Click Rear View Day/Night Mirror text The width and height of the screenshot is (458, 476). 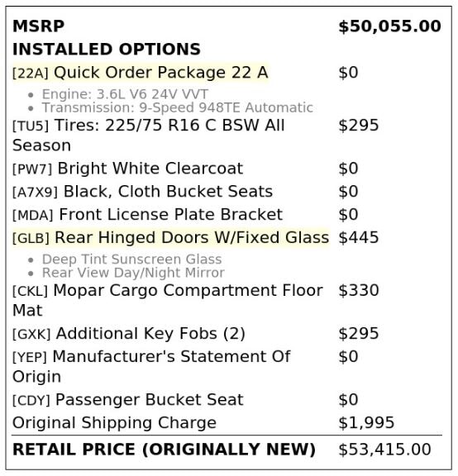click(x=133, y=273)
